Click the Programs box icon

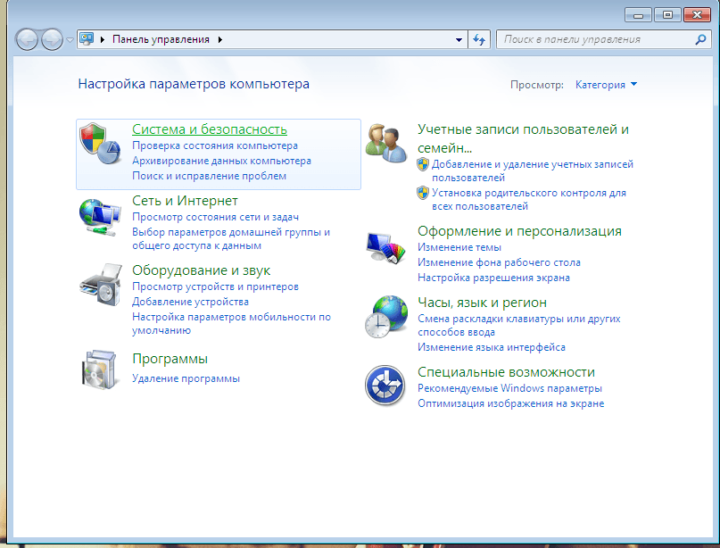click(99, 369)
